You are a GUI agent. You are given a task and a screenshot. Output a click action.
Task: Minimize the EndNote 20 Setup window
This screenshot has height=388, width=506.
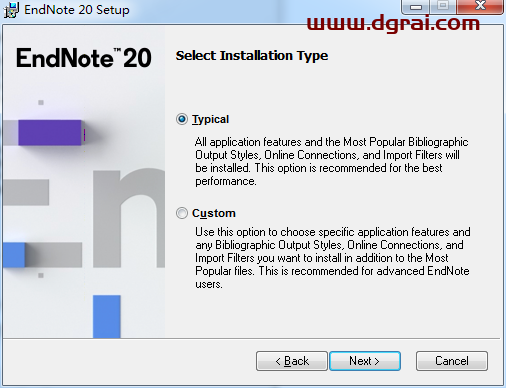[416, 6]
